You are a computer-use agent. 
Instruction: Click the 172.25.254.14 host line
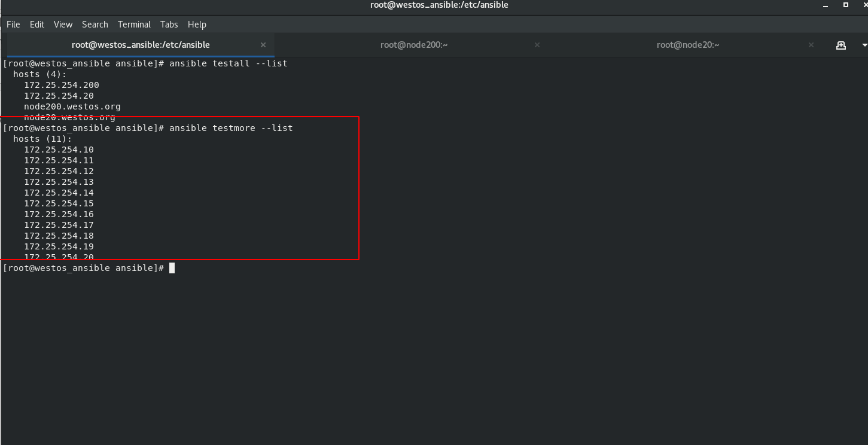(59, 193)
